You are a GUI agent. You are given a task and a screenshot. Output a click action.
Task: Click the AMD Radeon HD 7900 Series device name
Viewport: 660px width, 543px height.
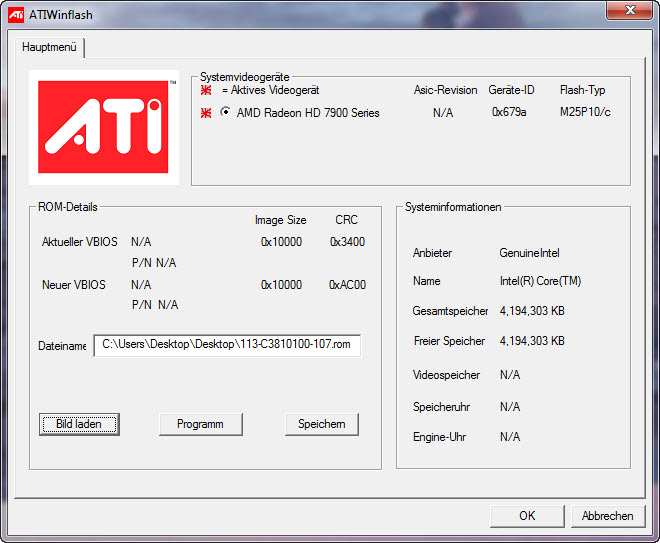tap(308, 113)
